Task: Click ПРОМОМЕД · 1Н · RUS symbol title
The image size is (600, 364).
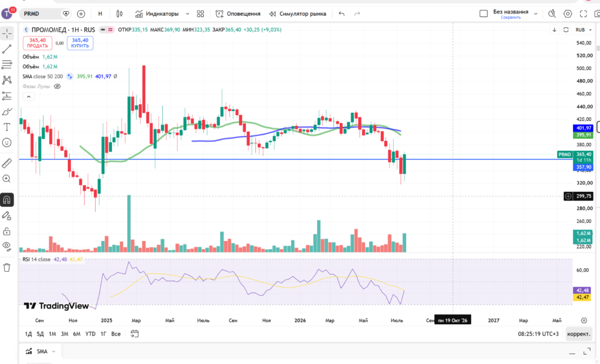Action: [63, 30]
